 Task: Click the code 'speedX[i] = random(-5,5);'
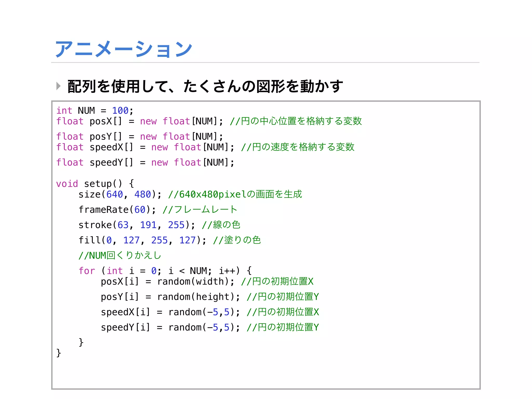[171, 312]
